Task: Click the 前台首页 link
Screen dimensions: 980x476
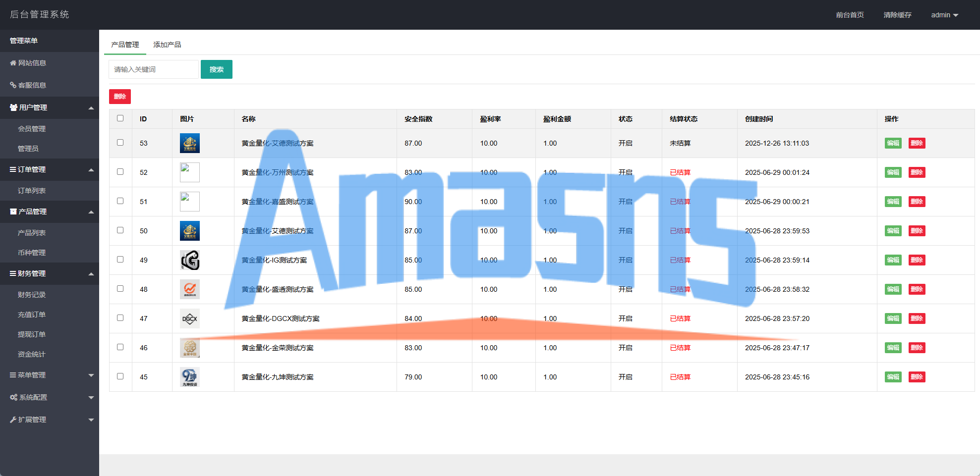Action: (850, 15)
